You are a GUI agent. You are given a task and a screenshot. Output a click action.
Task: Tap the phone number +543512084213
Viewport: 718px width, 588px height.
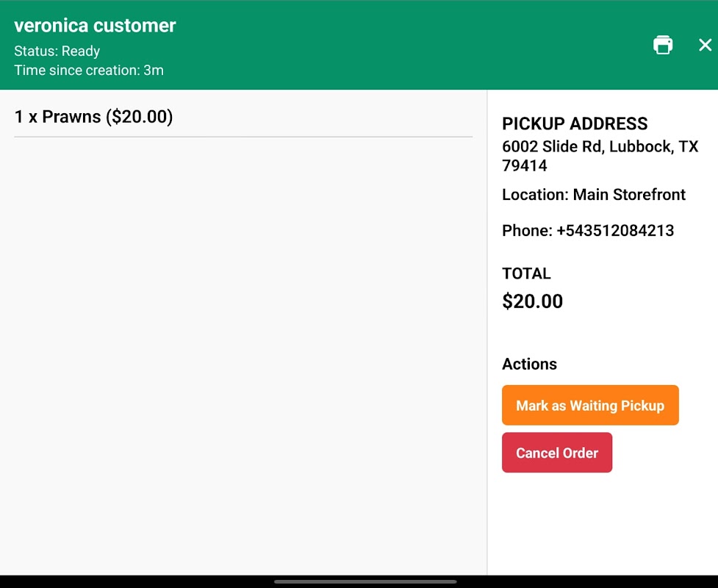pyautogui.click(x=614, y=231)
